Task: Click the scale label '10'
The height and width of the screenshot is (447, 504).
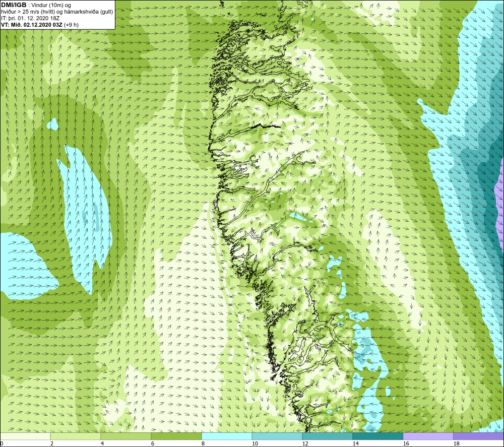Action: coord(255,444)
